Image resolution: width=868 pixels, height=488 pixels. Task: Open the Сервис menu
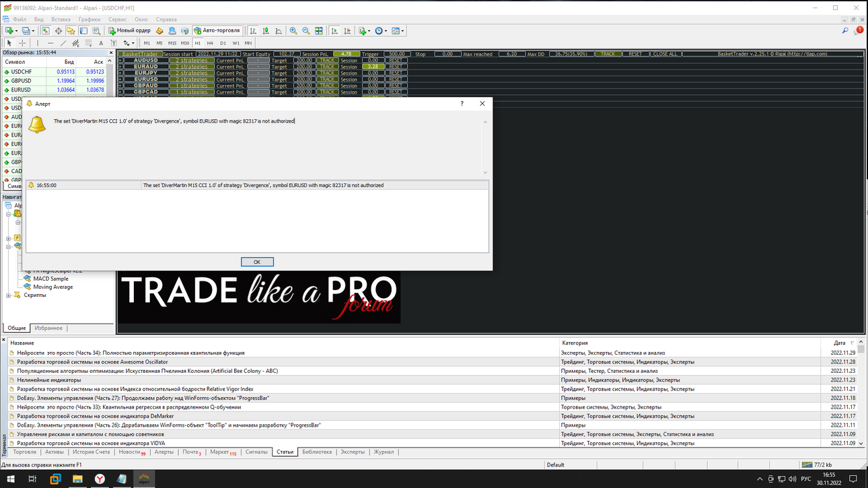[117, 20]
